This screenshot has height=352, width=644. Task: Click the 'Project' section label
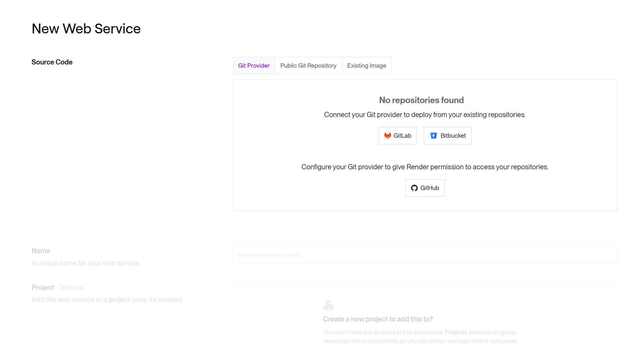point(43,287)
